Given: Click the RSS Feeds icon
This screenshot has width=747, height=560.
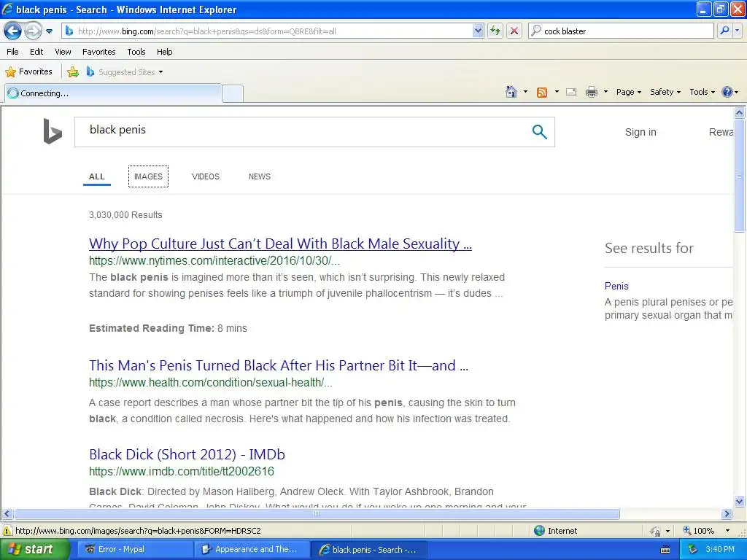Looking at the screenshot, I should (x=542, y=93).
